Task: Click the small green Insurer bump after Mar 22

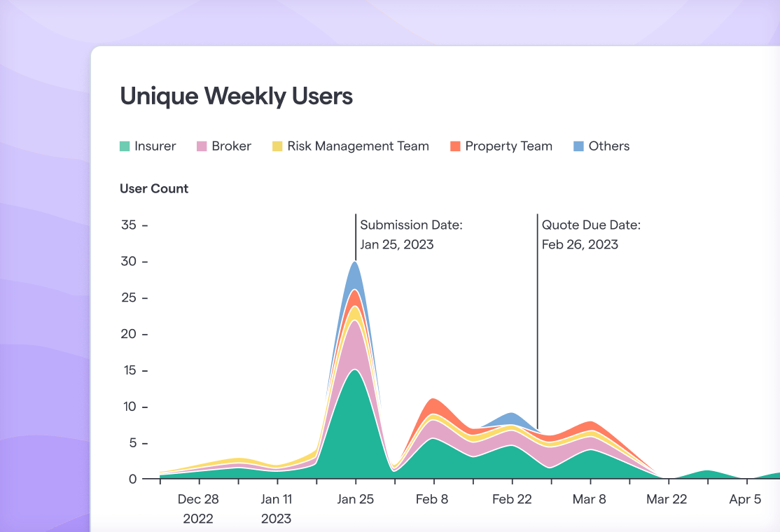Action: pyautogui.click(x=707, y=475)
